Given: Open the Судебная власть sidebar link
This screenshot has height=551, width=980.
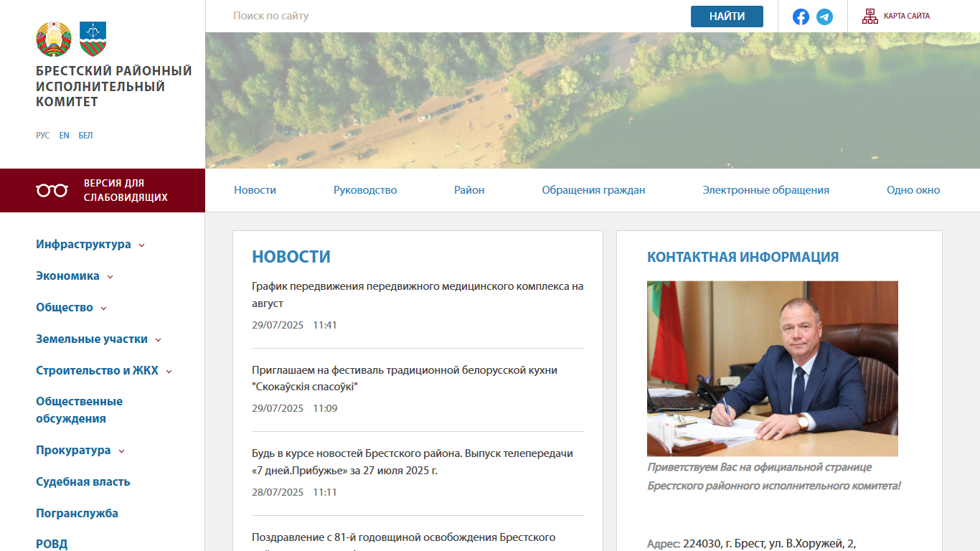Looking at the screenshot, I should click(x=83, y=482).
